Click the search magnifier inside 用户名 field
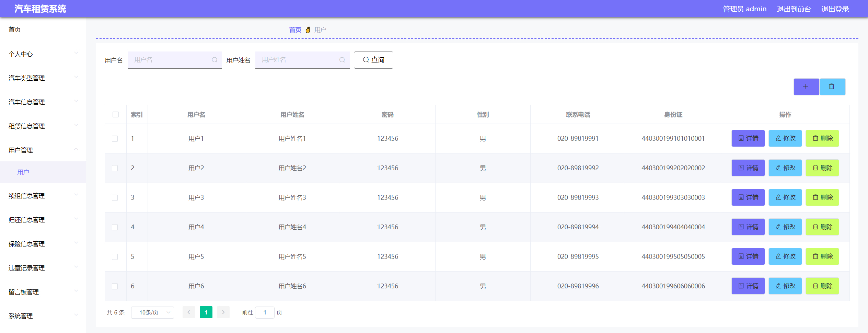 (215, 59)
